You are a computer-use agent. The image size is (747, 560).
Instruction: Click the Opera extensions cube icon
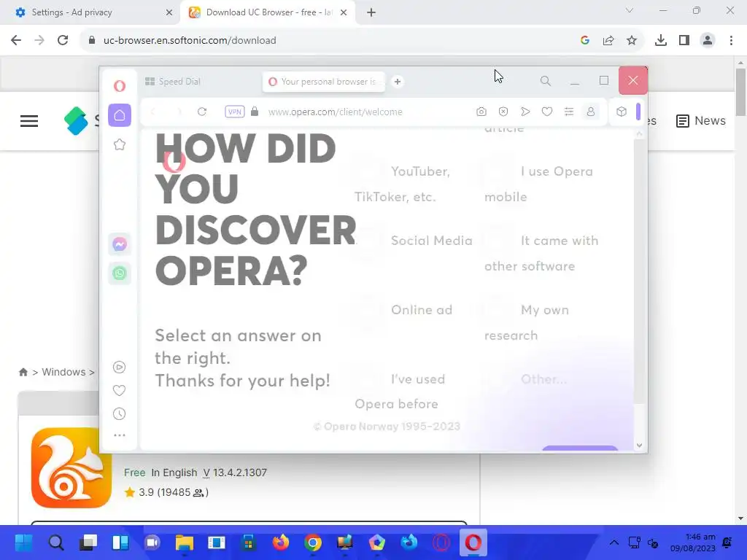tap(622, 112)
